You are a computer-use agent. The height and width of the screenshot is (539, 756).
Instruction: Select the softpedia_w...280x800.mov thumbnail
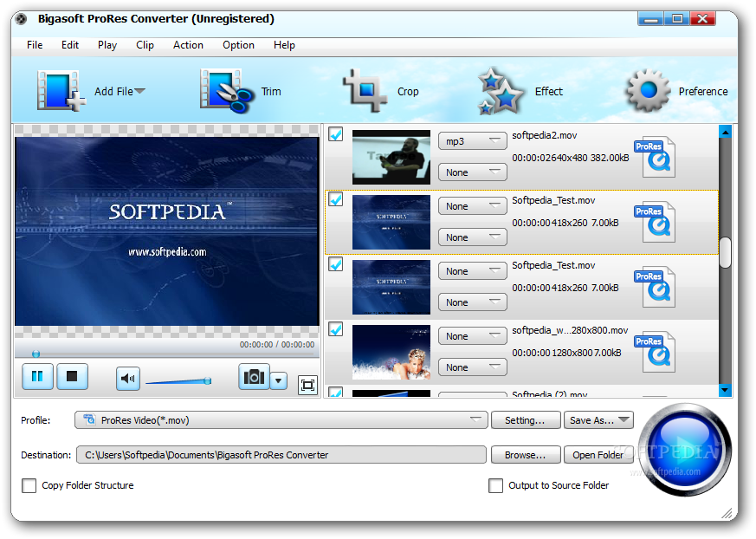coord(391,352)
